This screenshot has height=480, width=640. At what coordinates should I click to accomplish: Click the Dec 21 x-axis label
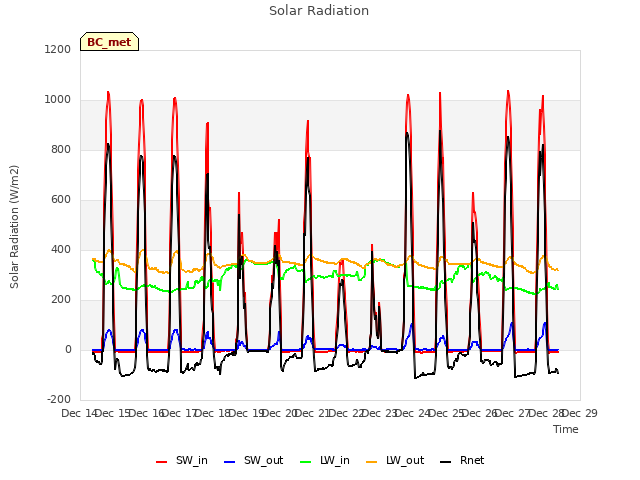[x=312, y=413]
